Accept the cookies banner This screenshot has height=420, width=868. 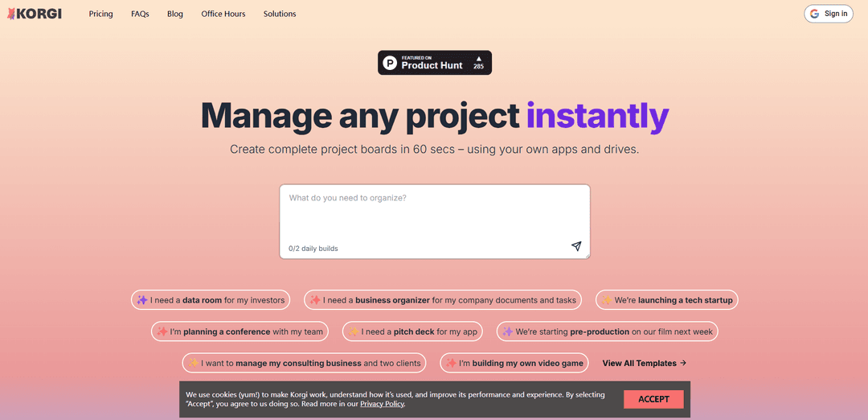[653, 399]
